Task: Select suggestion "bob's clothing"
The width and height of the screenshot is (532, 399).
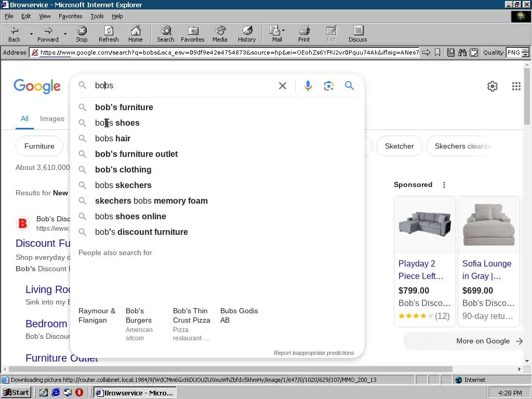Action: click(x=217, y=170)
